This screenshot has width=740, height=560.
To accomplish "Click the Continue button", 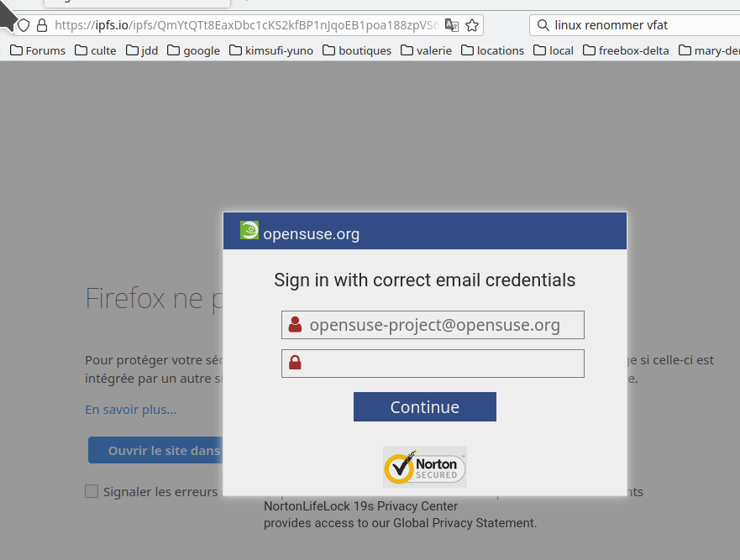I will click(425, 406).
